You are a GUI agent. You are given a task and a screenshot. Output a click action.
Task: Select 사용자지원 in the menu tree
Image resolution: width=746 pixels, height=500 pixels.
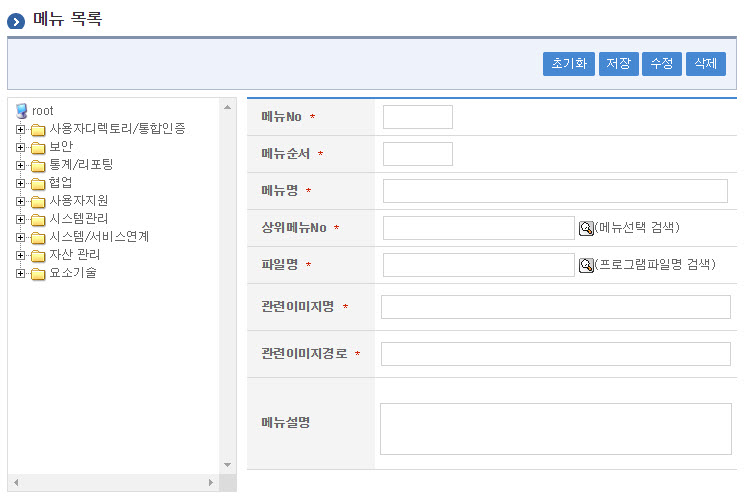click(79, 201)
